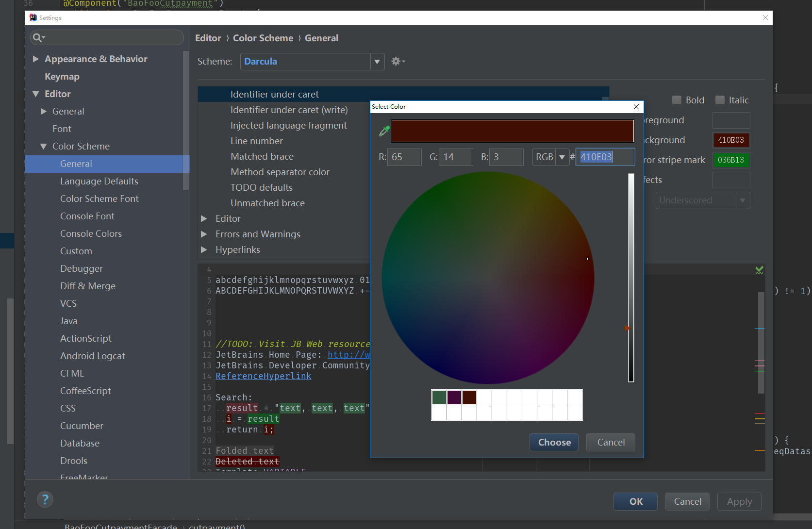Open the scheme gear options menu
812x529 pixels.
[x=398, y=61]
